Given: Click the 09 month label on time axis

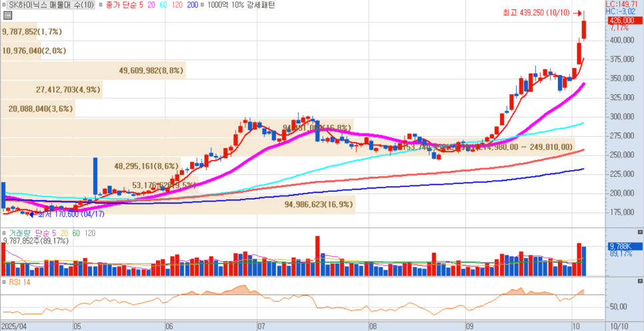Looking at the screenshot, I should [x=471, y=326].
